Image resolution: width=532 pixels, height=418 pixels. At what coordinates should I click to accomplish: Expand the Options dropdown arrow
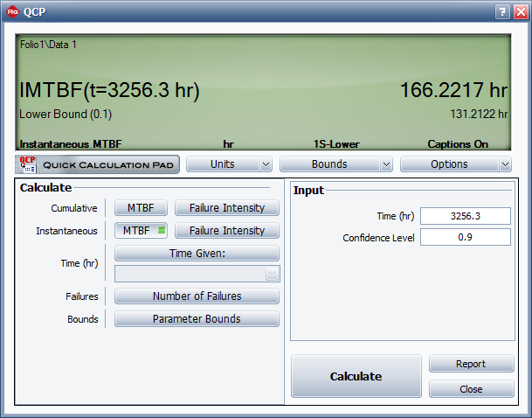[505, 164]
